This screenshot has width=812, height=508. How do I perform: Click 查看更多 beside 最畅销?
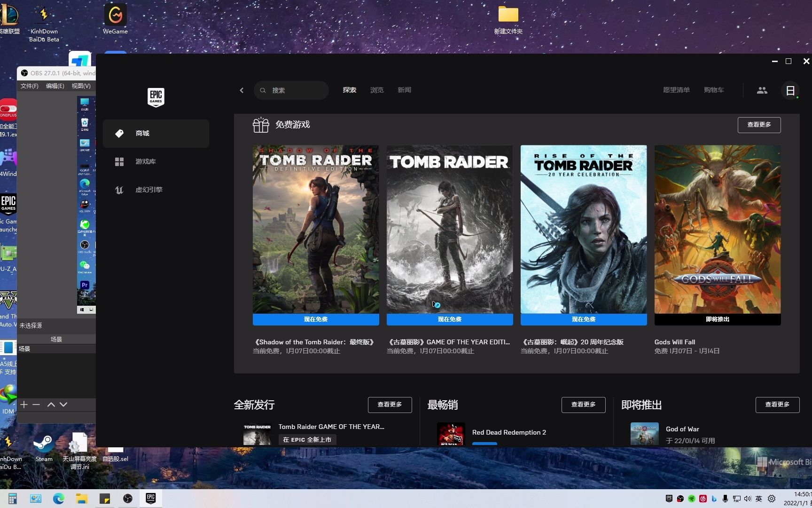583,405
